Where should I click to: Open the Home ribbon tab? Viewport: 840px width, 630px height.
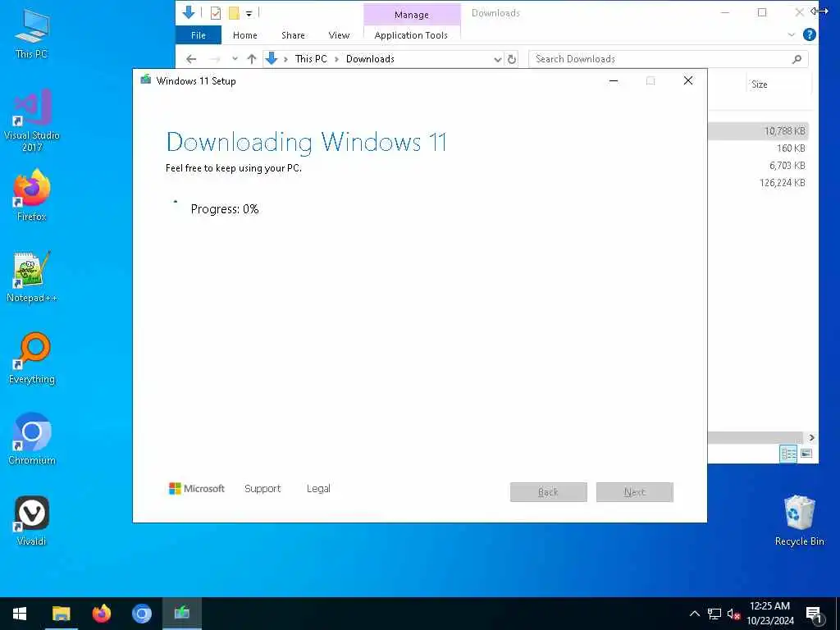tap(244, 34)
